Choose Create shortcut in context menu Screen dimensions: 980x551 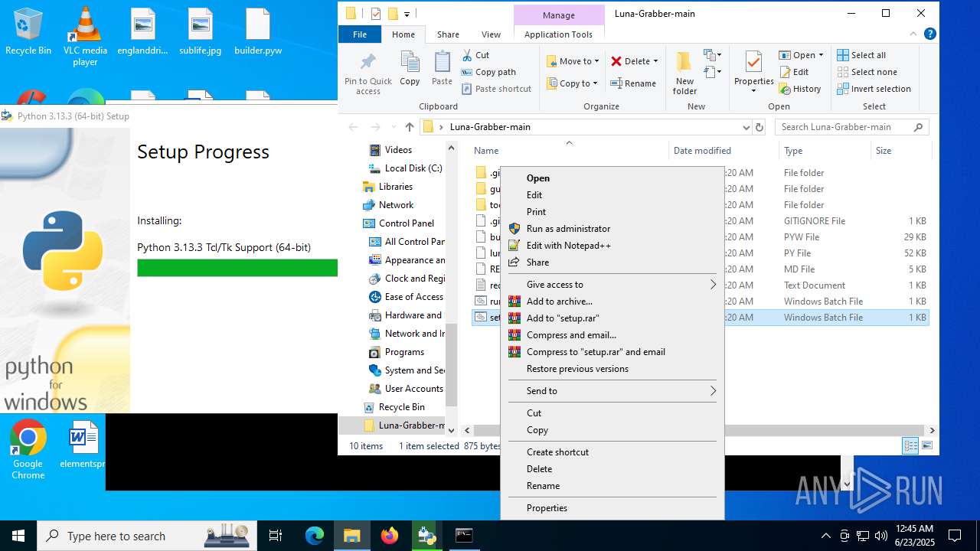[x=612, y=452]
